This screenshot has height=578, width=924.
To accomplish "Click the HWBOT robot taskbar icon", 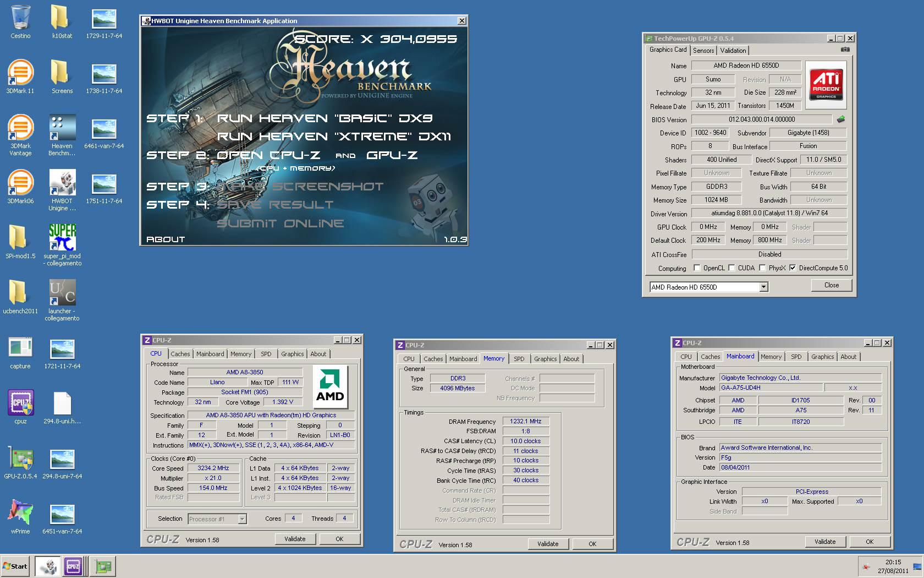I will point(48,566).
